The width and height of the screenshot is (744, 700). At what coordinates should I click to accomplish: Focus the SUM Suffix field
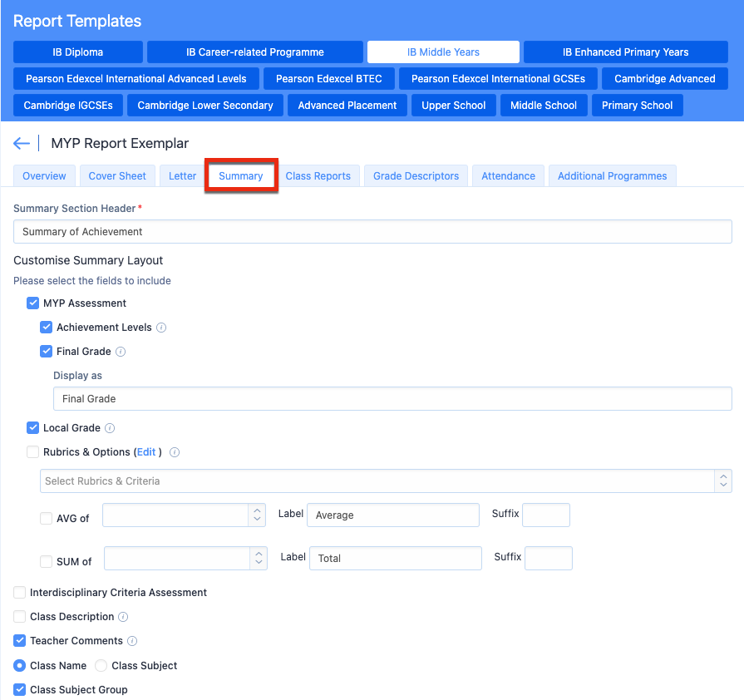549,559
